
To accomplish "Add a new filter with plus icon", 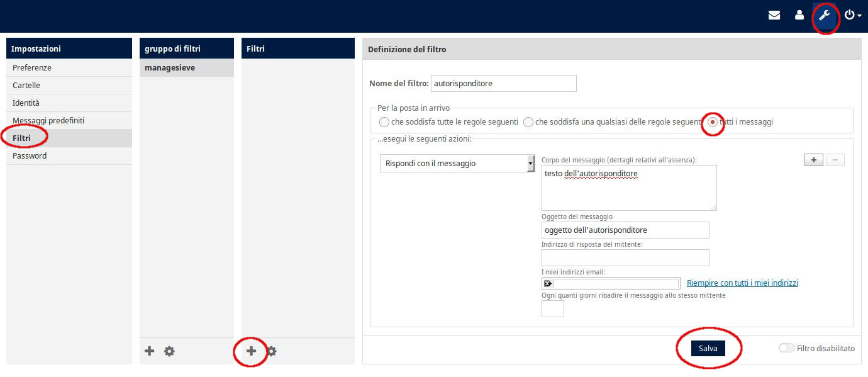I will click(251, 351).
